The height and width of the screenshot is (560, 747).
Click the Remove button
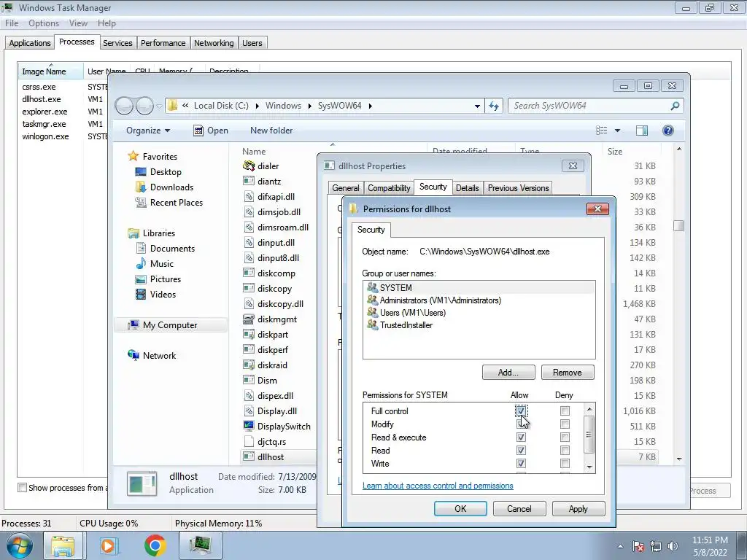pyautogui.click(x=568, y=373)
